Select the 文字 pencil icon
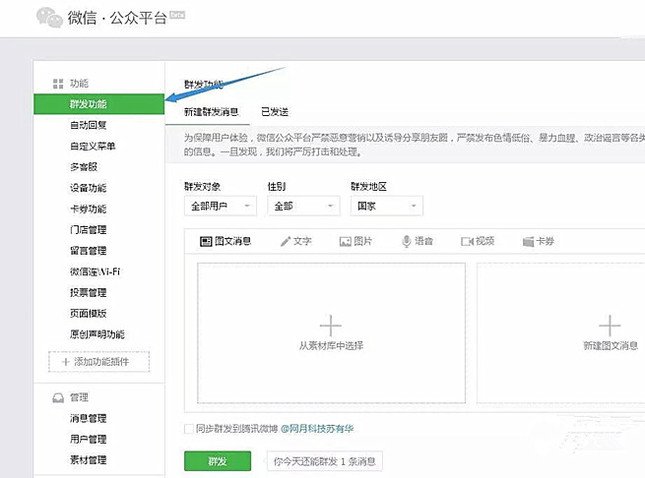Image resolution: width=645 pixels, height=478 pixels. coord(285,241)
